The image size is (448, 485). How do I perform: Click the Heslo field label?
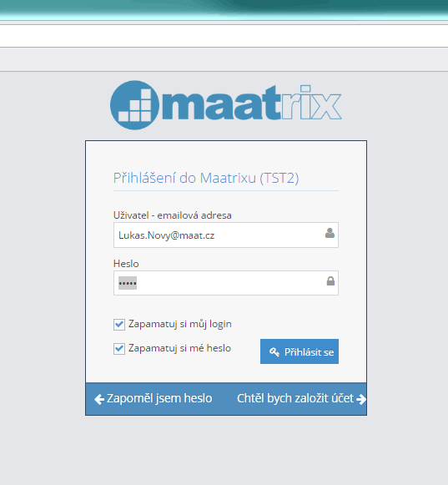click(126, 264)
